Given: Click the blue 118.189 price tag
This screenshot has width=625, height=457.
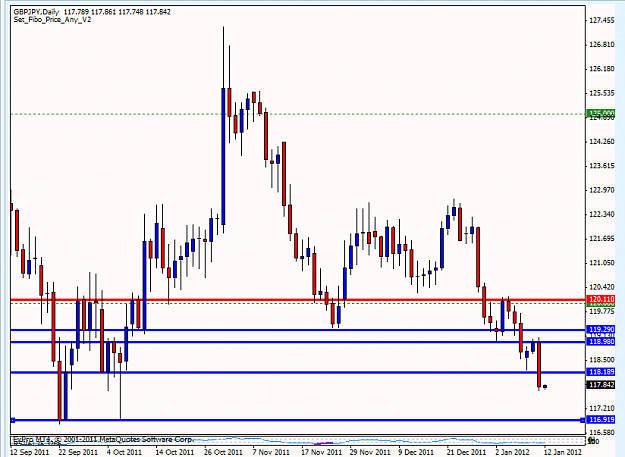Looking at the screenshot, I should click(601, 372).
